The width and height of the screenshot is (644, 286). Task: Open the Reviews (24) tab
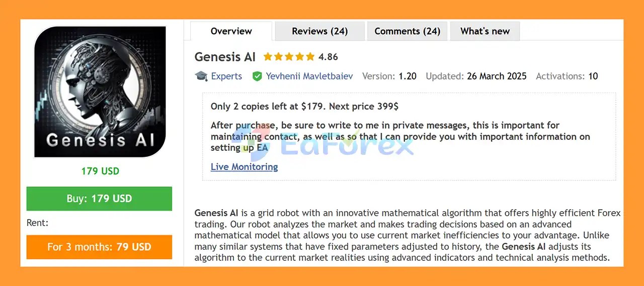pyautogui.click(x=319, y=31)
